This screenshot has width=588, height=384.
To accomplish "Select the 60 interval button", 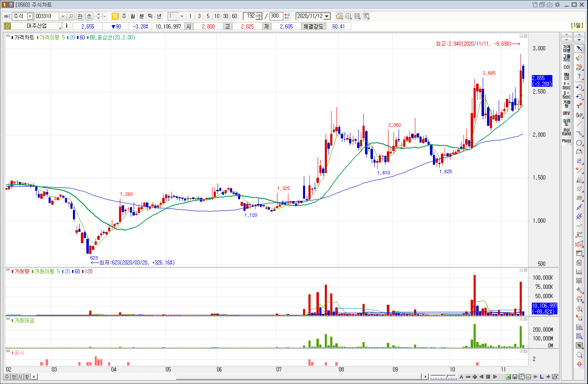I will point(234,16).
